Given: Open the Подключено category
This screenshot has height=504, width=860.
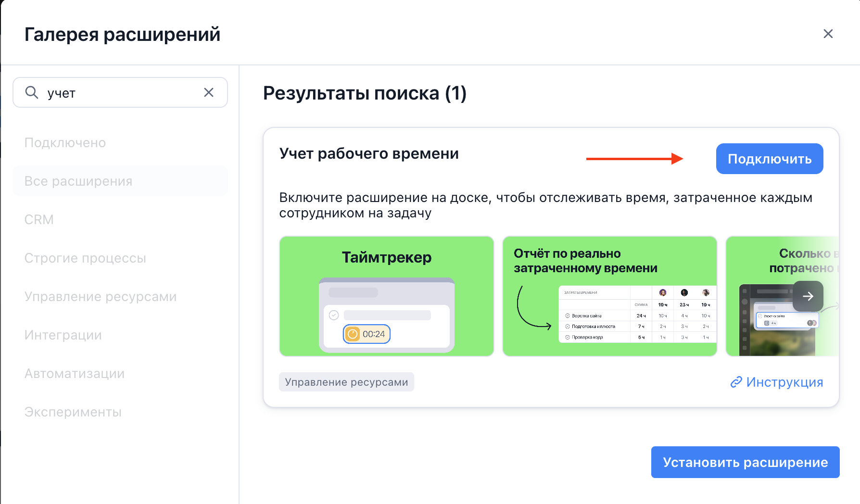Looking at the screenshot, I should tap(65, 143).
